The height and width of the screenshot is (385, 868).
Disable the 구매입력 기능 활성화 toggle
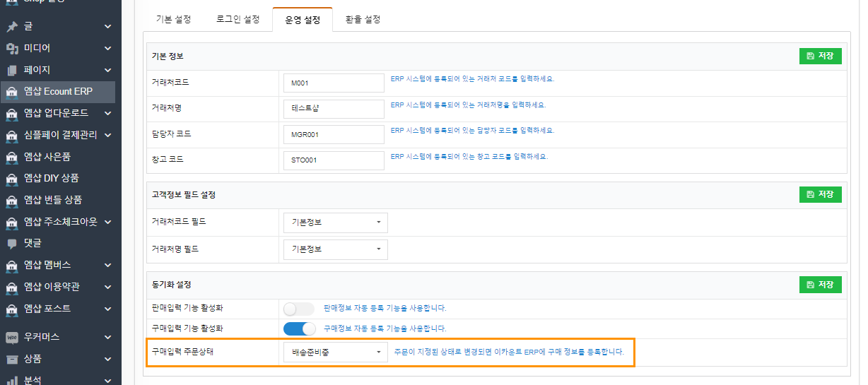pos(298,328)
